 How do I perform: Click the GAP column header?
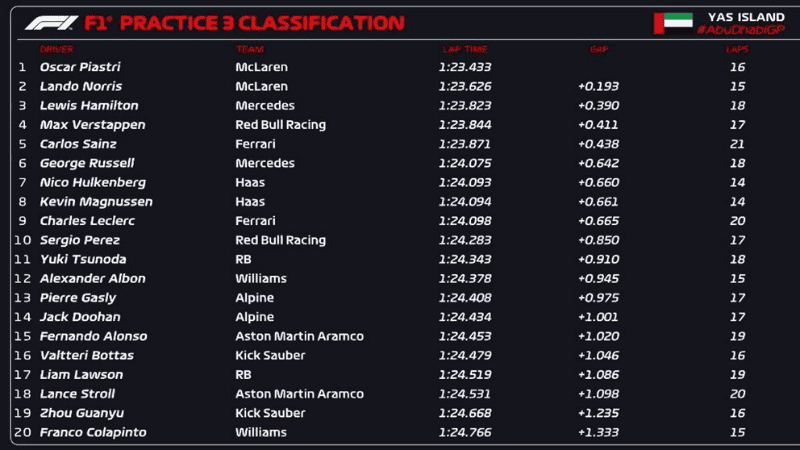(x=598, y=49)
